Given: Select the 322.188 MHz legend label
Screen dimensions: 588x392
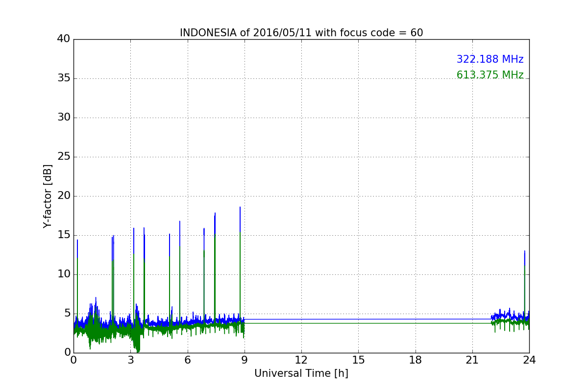Looking at the screenshot, I should click(x=490, y=59).
